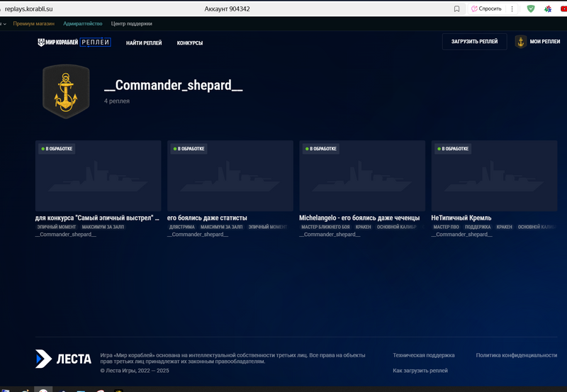Click the large anchor profile avatar
Screen dimensions: 567x392
66,91
